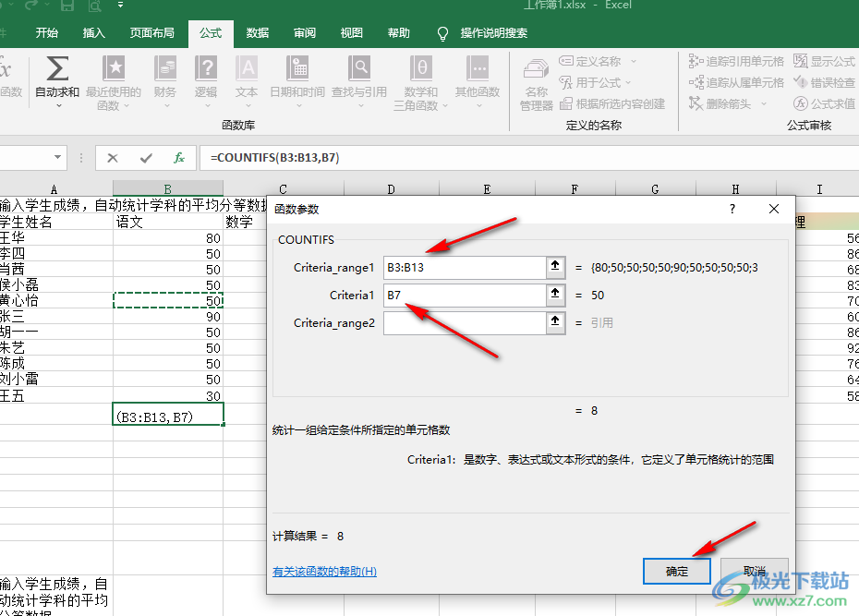Screen dimensions: 859x616
Task: Click the 数学 header cell
Action: click(x=245, y=222)
